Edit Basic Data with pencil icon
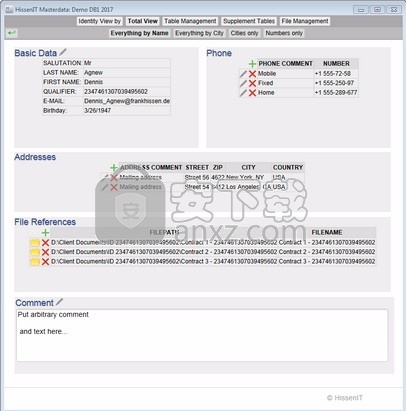Screen dimensions: 406x411 pyautogui.click(x=63, y=52)
